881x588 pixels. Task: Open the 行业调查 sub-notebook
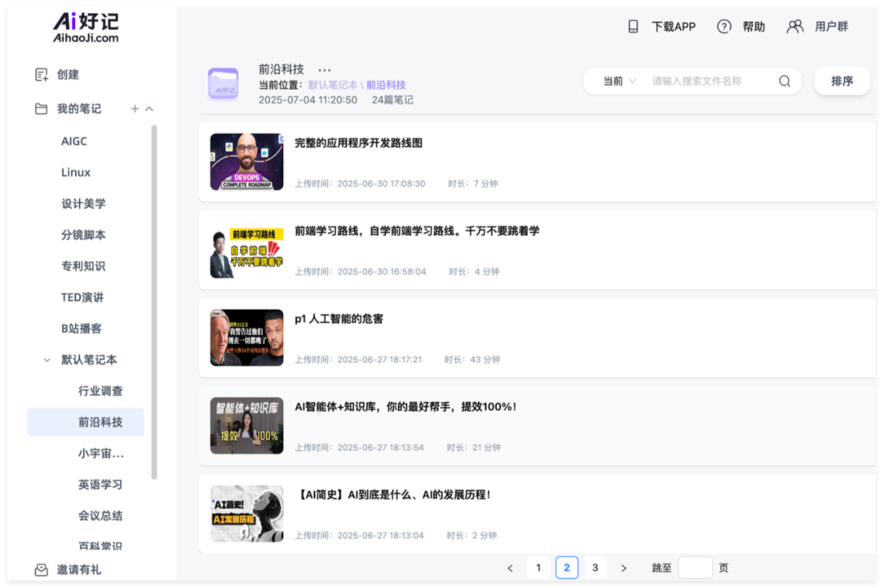click(x=100, y=391)
